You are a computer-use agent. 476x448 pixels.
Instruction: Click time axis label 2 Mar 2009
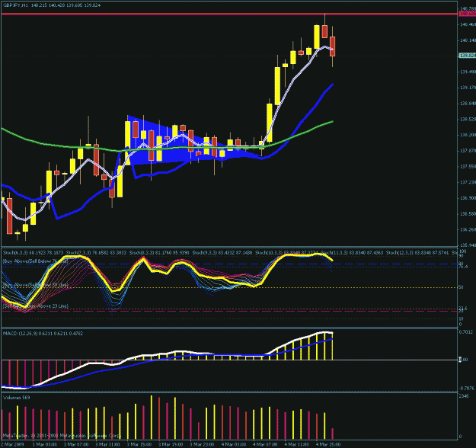[x=12, y=444]
